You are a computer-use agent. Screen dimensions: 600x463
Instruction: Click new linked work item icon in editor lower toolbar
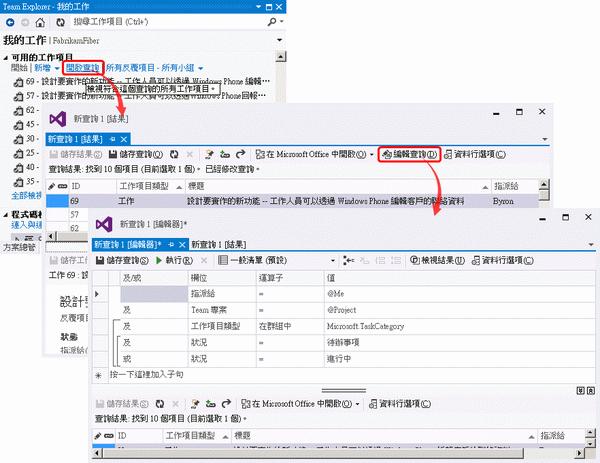195,404
